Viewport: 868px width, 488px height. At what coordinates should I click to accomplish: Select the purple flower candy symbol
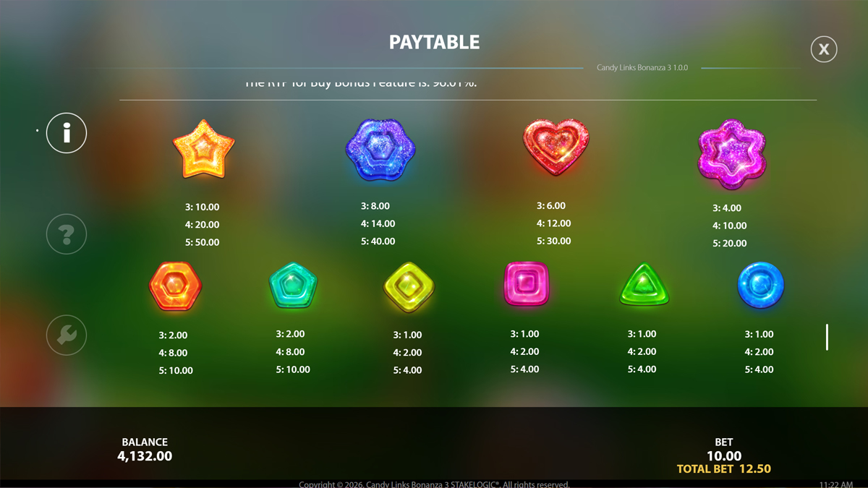point(732,154)
